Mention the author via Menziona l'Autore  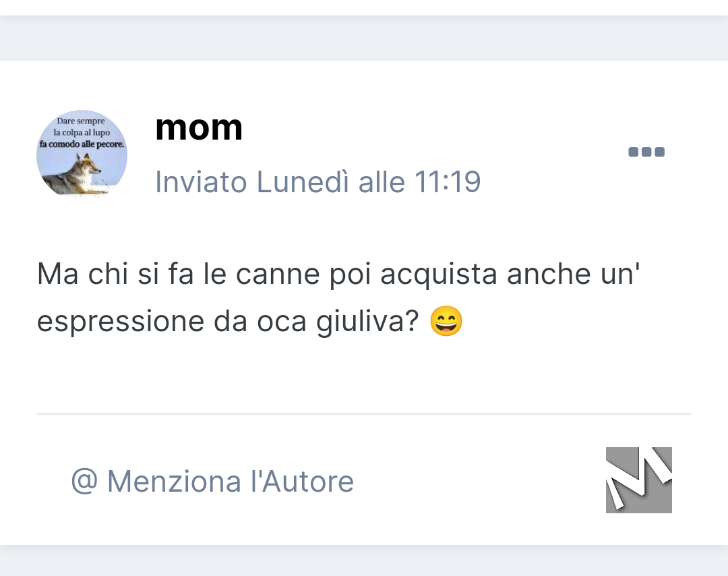click(x=212, y=481)
